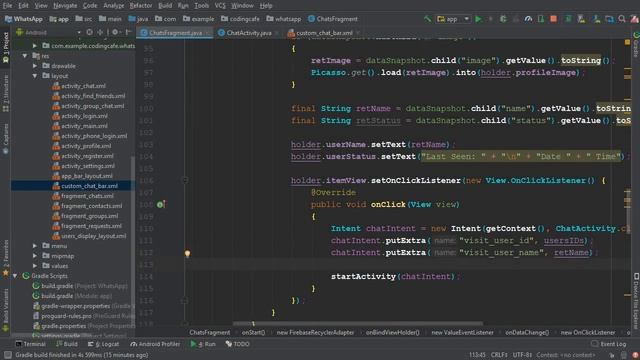Click CRLF line separator in status bar
Screen dimensions: 640x360
click(499, 355)
